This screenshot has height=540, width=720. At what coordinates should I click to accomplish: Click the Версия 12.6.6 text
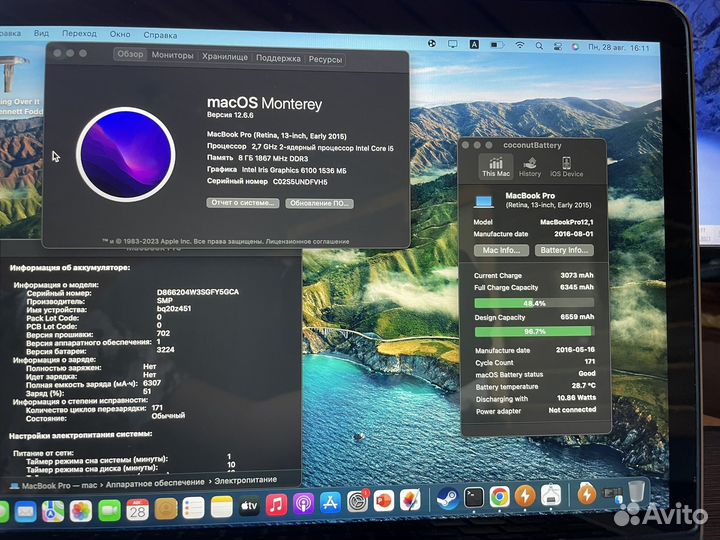[x=230, y=115]
